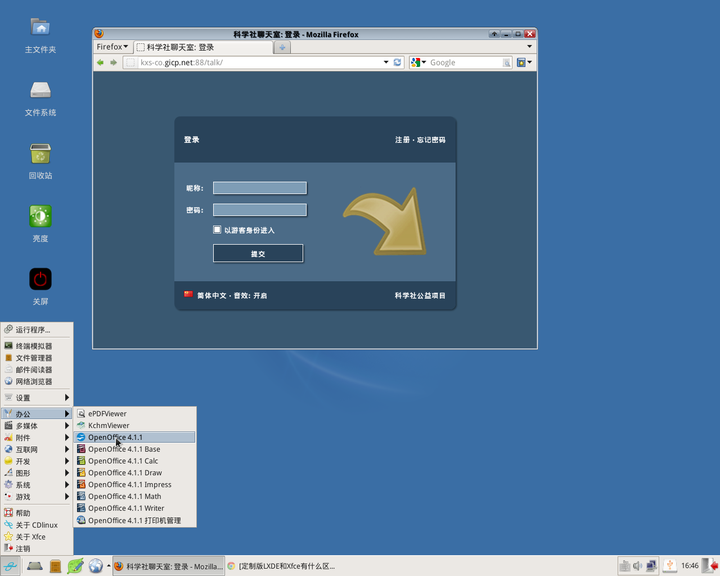Open the address bar history dropdown arrow

(386, 62)
